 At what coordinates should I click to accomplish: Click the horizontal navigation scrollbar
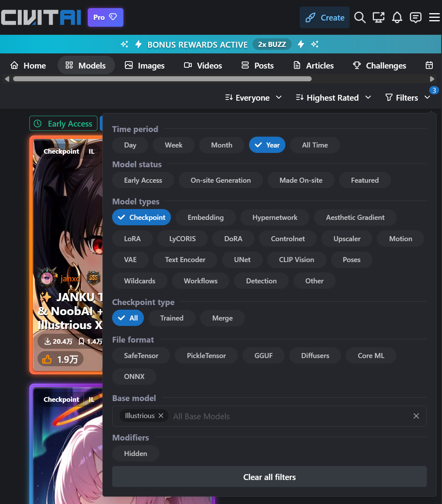click(162, 79)
